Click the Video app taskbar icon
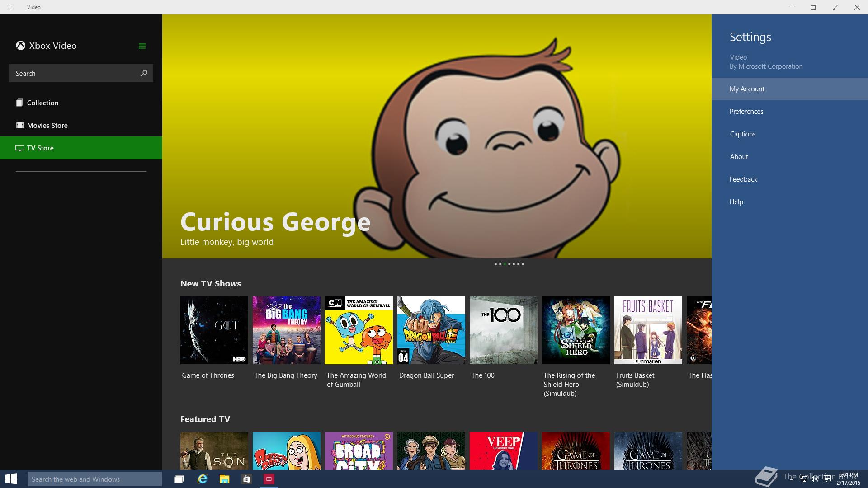 tap(269, 479)
